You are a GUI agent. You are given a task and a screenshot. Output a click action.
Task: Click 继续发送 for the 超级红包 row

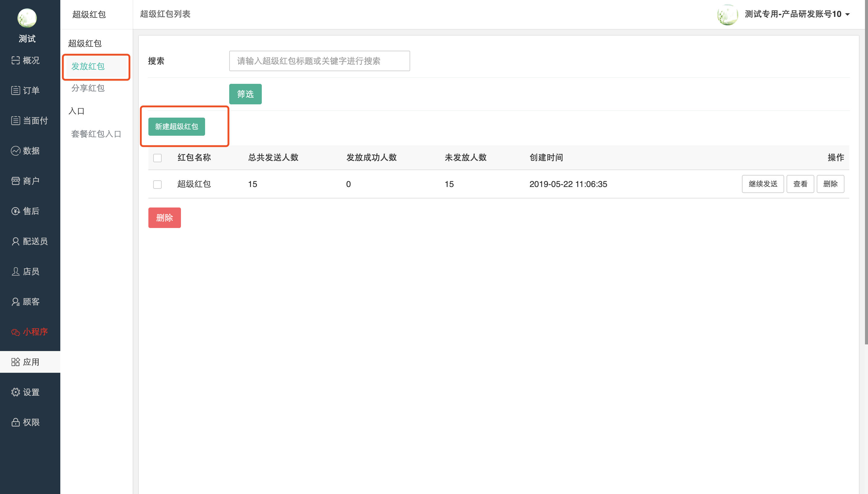coord(762,184)
